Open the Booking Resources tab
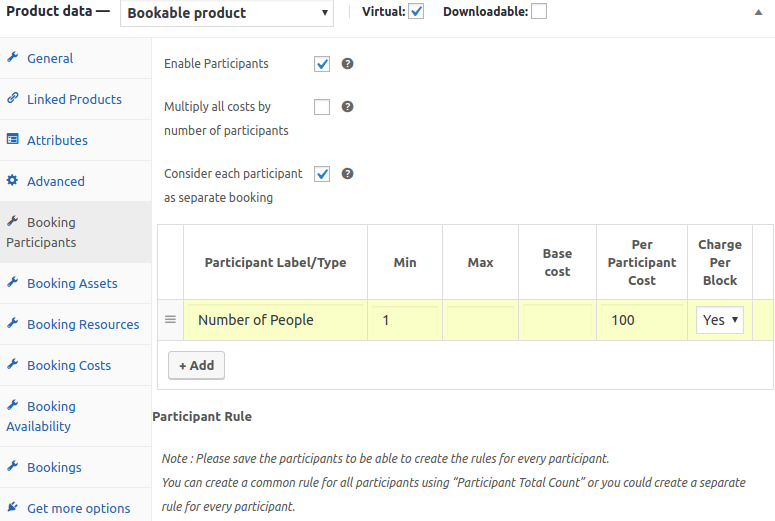 coord(76,324)
